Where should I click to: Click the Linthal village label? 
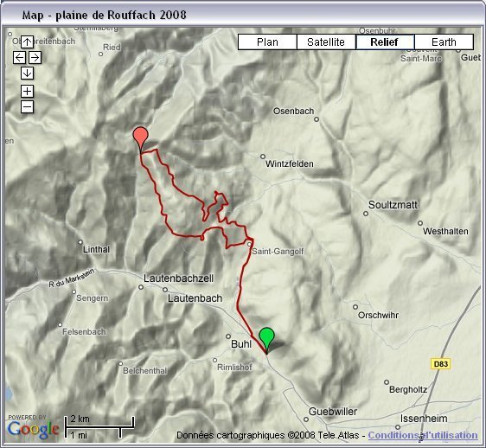(96, 249)
